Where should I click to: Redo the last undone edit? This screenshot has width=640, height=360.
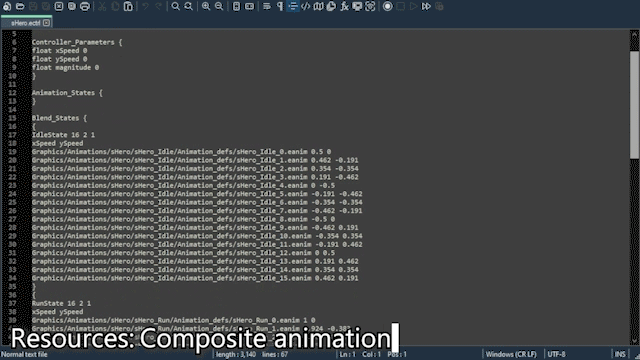coord(158,6)
